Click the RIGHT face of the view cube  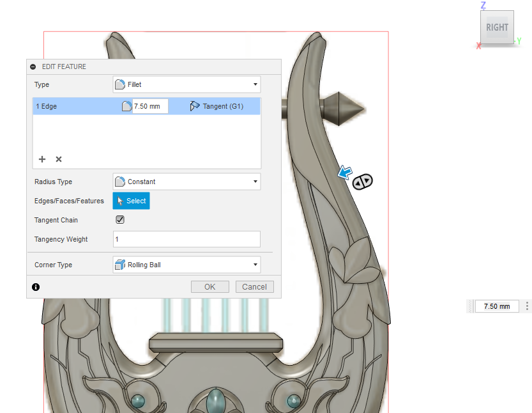(497, 27)
